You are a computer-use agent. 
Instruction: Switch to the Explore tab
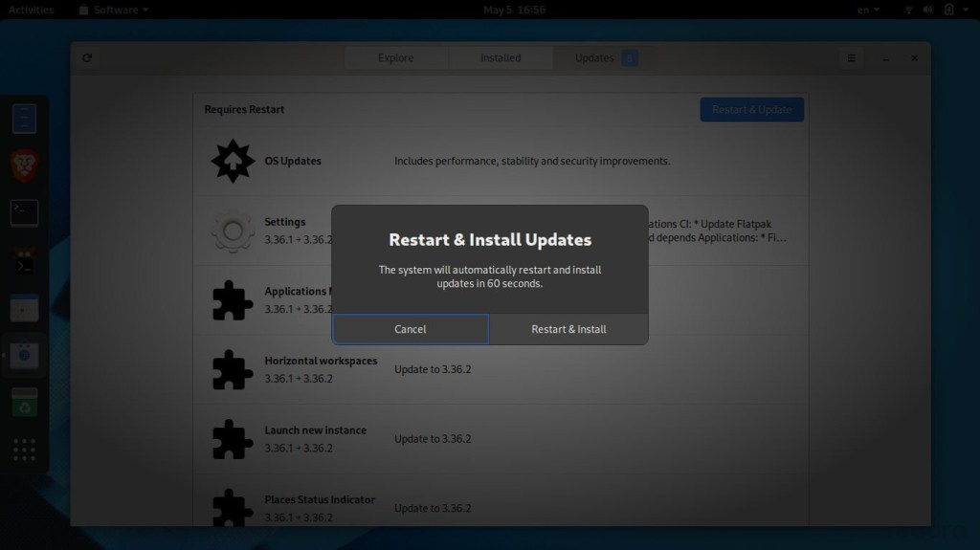(x=395, y=58)
